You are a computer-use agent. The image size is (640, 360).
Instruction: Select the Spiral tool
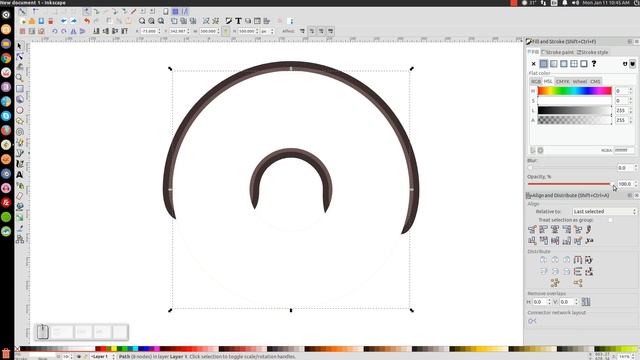point(20,131)
